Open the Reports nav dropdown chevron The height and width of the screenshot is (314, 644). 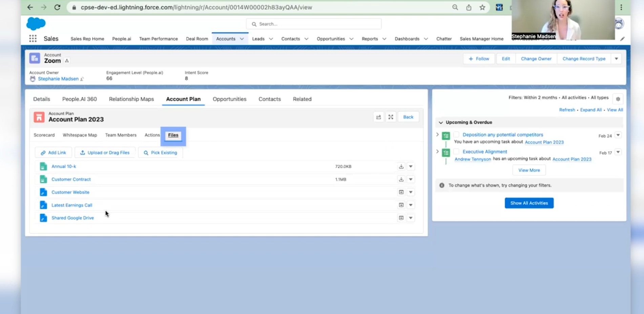coord(384,39)
